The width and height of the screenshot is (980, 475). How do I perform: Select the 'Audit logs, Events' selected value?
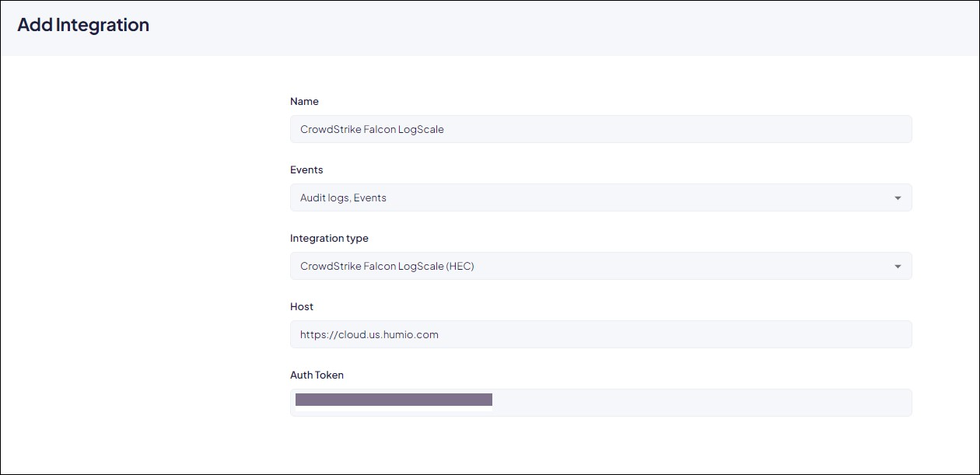pyautogui.click(x=343, y=197)
